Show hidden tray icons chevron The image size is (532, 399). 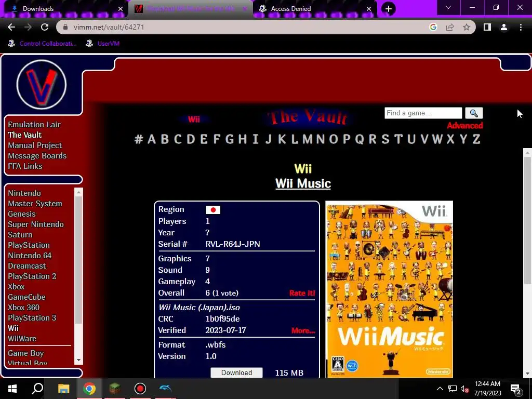coord(440,389)
